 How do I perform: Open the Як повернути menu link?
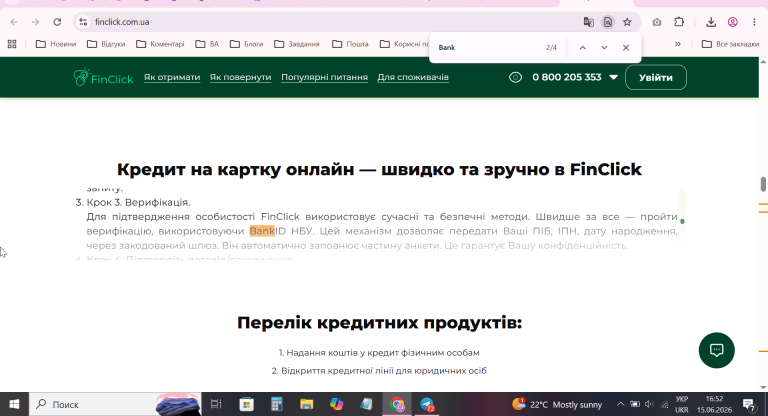pos(240,77)
